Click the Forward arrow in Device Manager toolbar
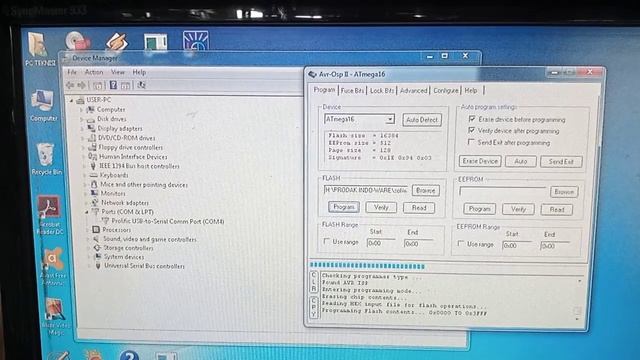This screenshot has width=640, height=360. [x=82, y=85]
